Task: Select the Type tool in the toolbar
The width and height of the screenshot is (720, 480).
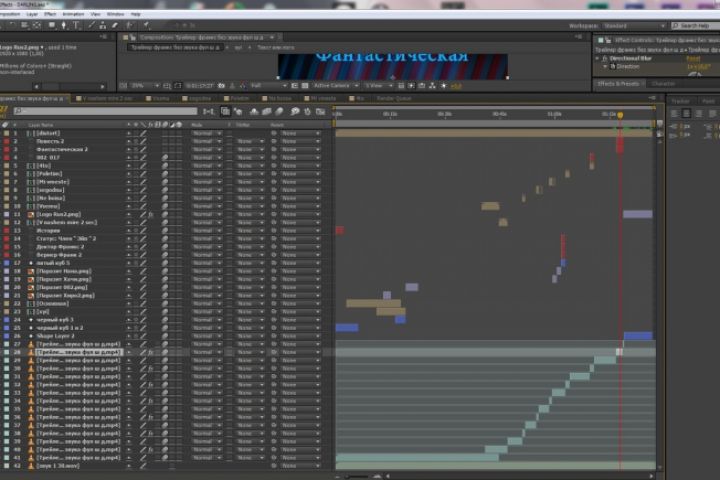Action: click(76, 25)
